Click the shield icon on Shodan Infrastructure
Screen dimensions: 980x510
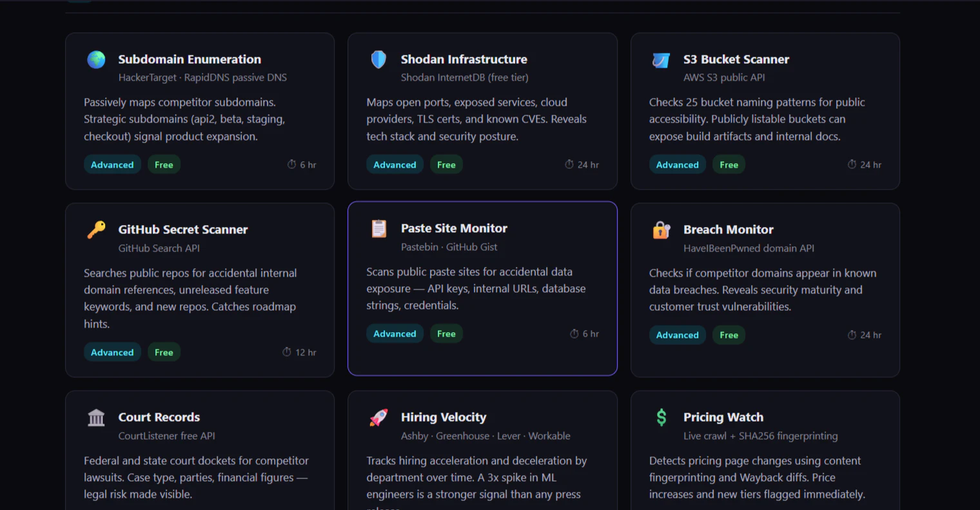click(378, 60)
